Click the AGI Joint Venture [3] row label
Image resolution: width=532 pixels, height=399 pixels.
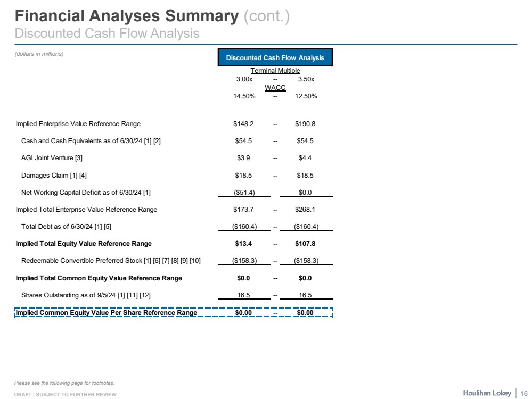(x=52, y=157)
